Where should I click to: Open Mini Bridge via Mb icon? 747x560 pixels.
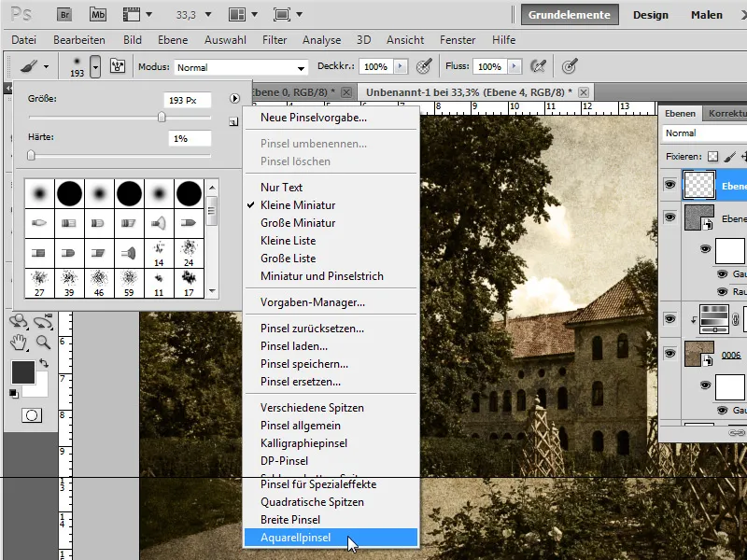tap(98, 15)
